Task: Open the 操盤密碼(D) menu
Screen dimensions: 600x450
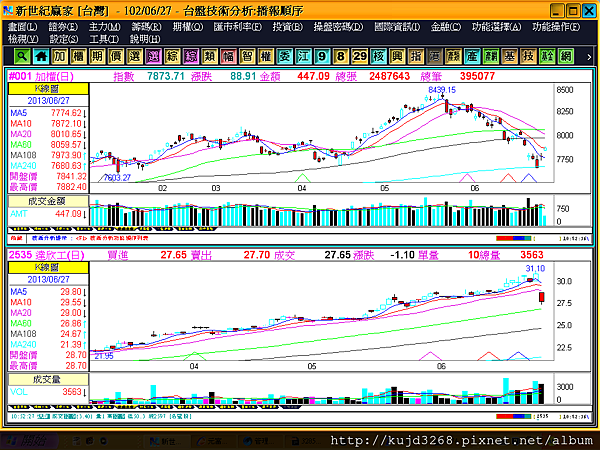Action: (x=338, y=27)
